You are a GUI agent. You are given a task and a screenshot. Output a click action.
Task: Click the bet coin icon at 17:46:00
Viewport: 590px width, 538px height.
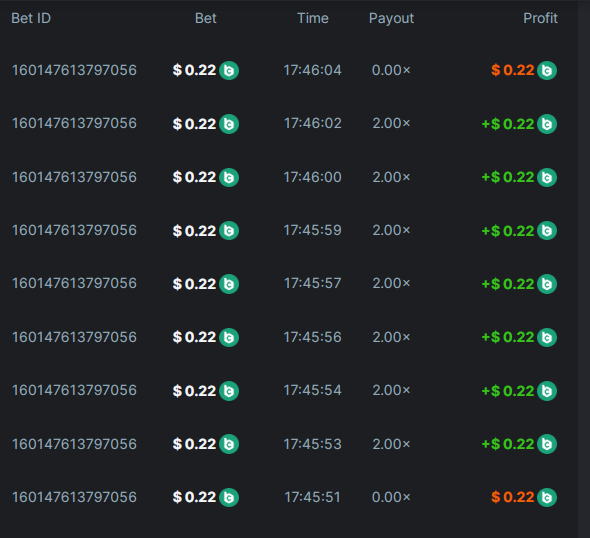point(229,177)
